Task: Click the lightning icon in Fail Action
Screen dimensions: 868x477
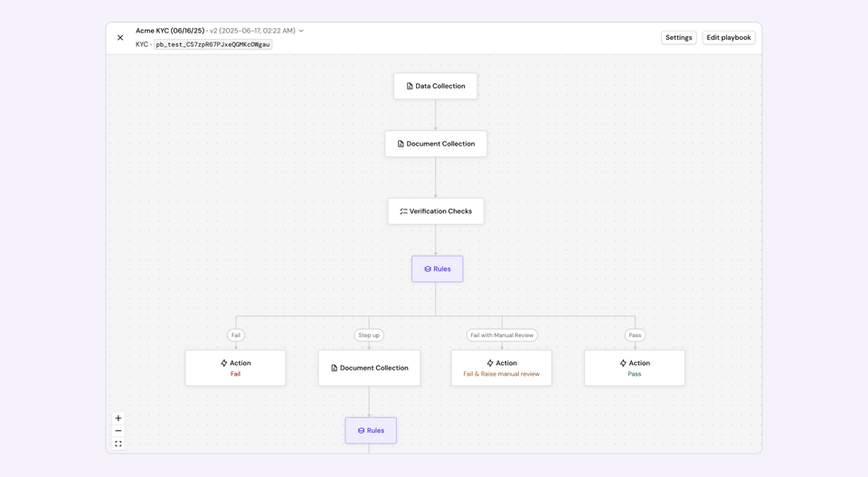Action: click(x=224, y=363)
